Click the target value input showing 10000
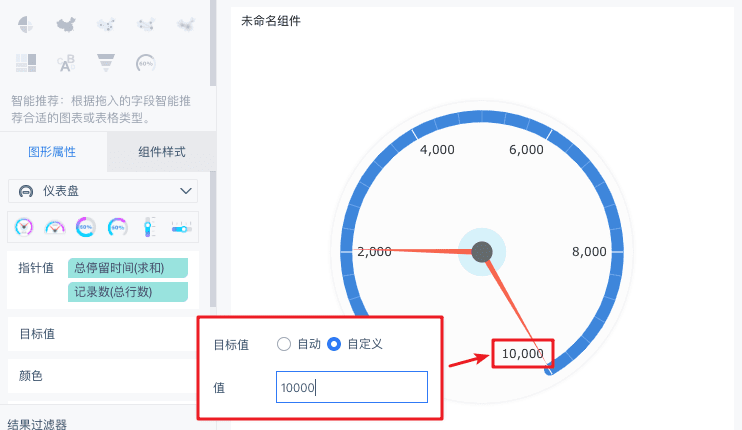Screen dimensions: 742x430 tap(352, 387)
